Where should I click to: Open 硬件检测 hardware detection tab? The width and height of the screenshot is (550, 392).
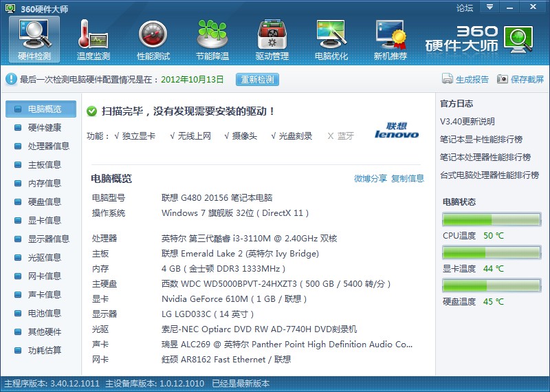(34, 40)
